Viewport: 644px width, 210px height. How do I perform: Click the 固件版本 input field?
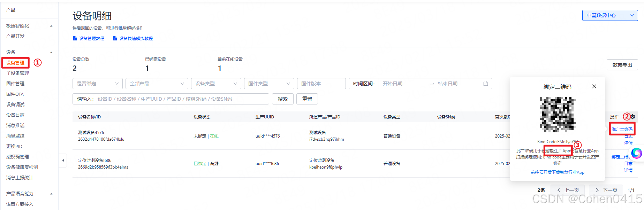click(321, 84)
